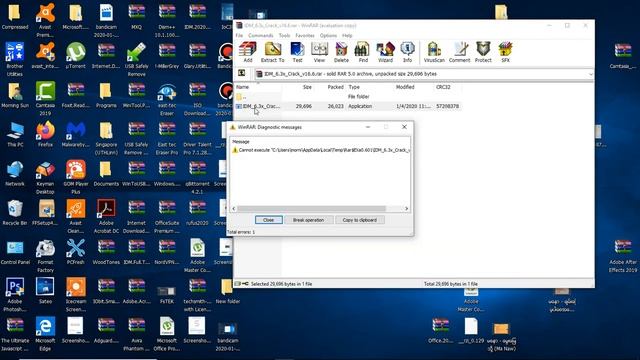Click Close in Diagnostic messages dialog
The width and height of the screenshot is (640, 360).
pyautogui.click(x=269, y=220)
